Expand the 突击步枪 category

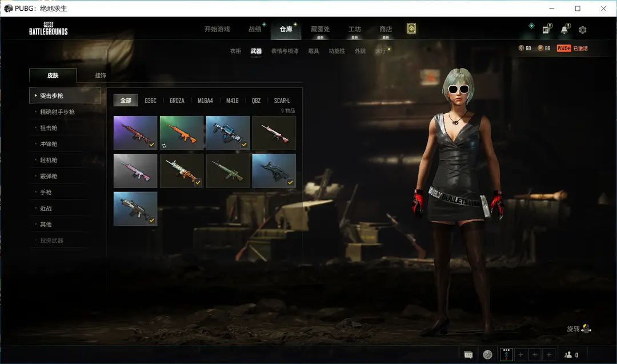click(x=65, y=95)
